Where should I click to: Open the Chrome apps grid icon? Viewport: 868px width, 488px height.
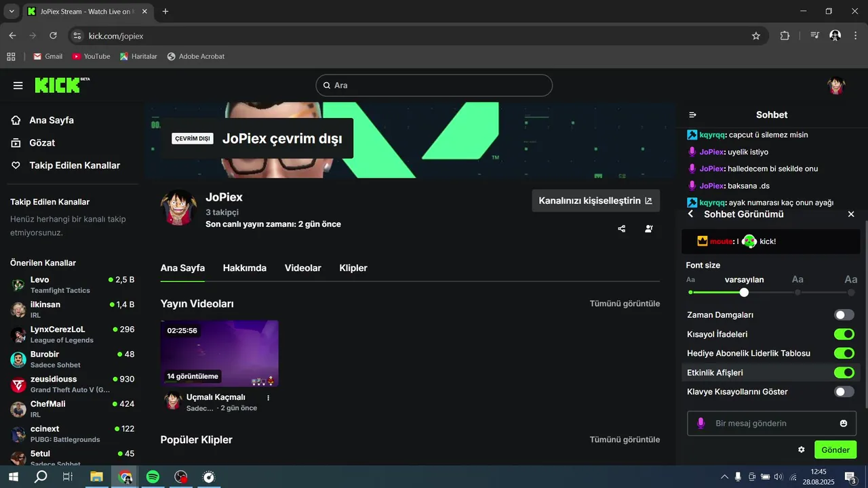pos(11,56)
